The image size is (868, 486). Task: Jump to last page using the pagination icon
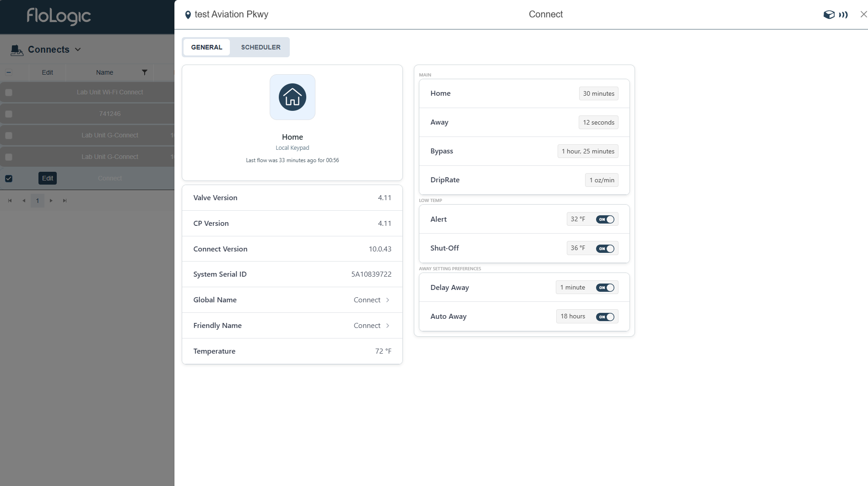65,201
